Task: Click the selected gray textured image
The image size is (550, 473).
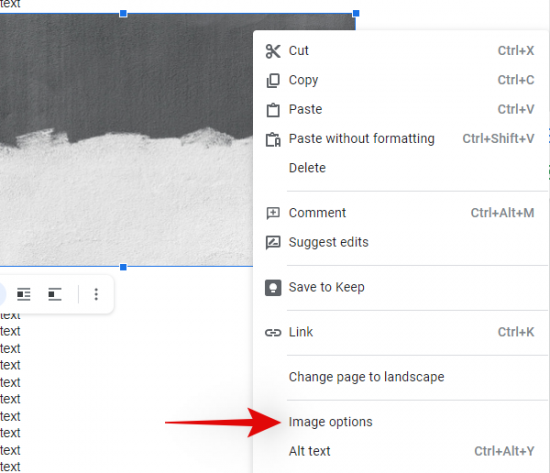Action: click(126, 140)
